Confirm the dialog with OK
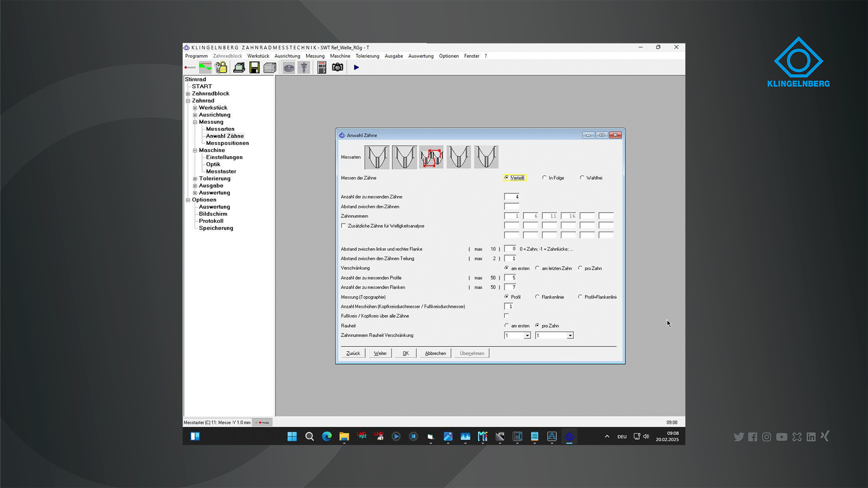The image size is (868, 488). (x=406, y=353)
